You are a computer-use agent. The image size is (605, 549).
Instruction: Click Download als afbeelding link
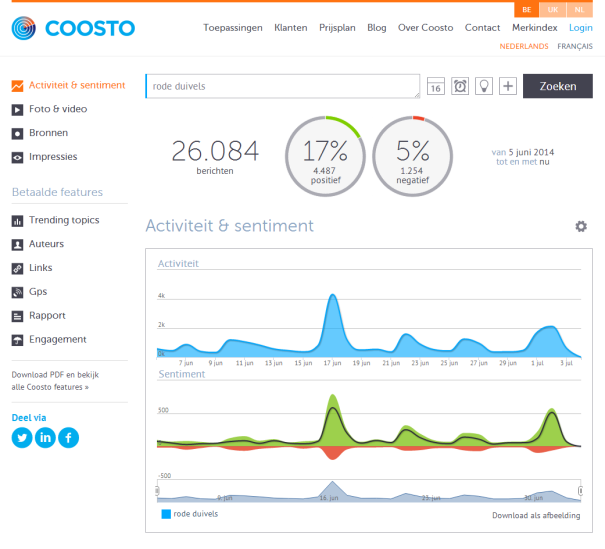pyautogui.click(x=536, y=515)
